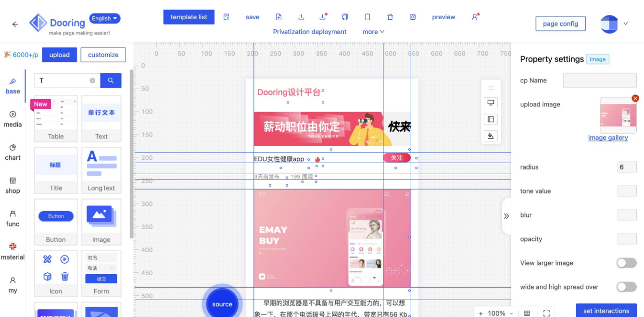This screenshot has height=317, width=644.
Task: Click the copy pages icon in toolbar
Action: [345, 17]
